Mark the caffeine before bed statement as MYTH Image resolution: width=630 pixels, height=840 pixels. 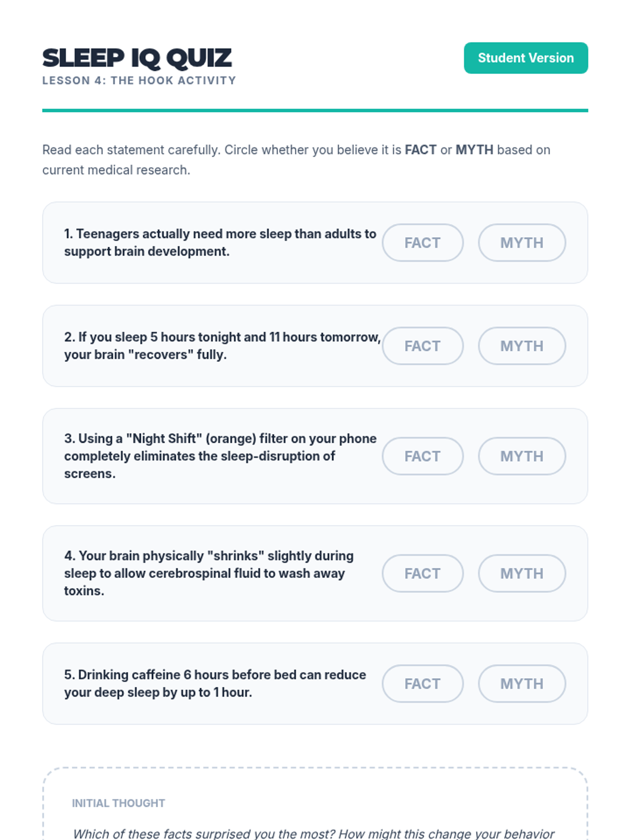[521, 684]
